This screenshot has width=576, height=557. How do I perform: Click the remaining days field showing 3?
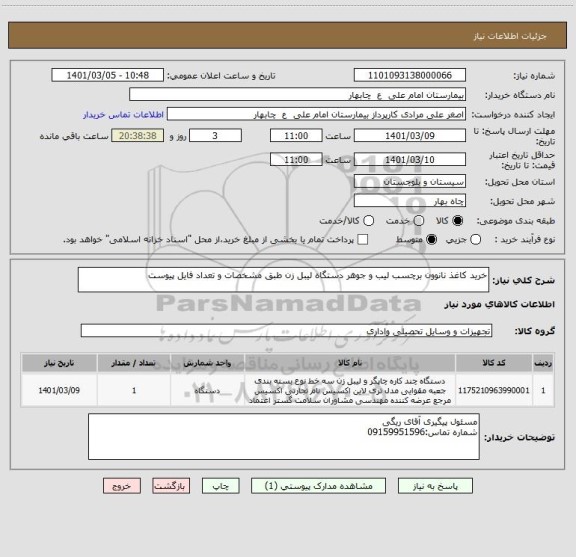[x=215, y=136]
